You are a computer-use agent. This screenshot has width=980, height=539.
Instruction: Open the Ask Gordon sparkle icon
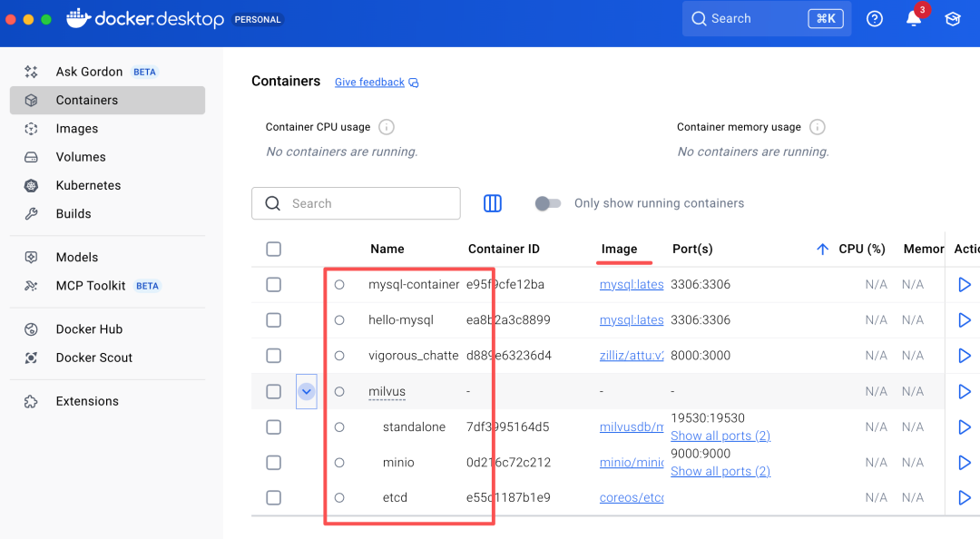31,72
